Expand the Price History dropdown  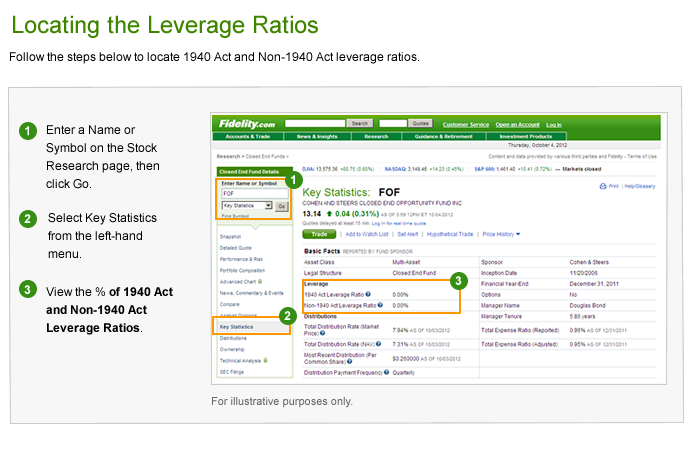pos(503,233)
